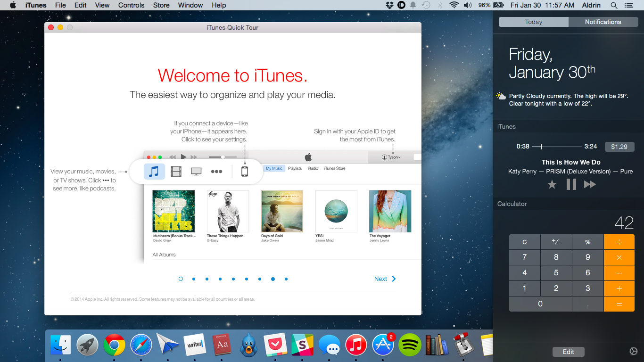Open the Dictionary app icon

click(222, 345)
